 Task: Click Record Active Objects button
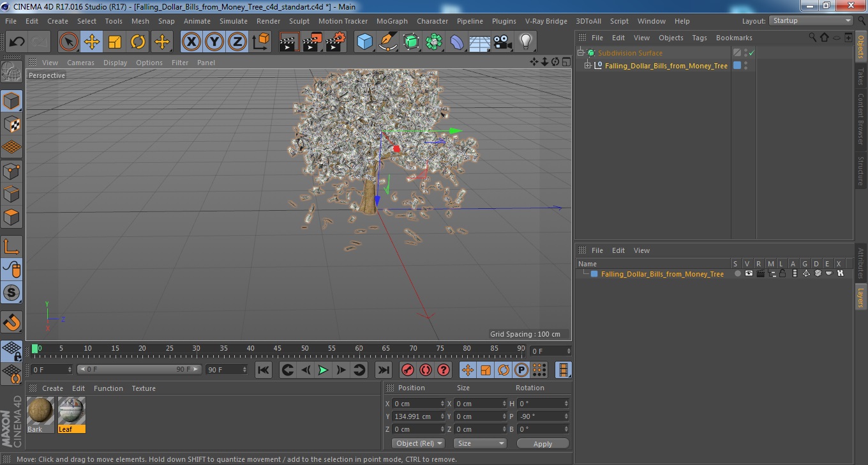407,370
